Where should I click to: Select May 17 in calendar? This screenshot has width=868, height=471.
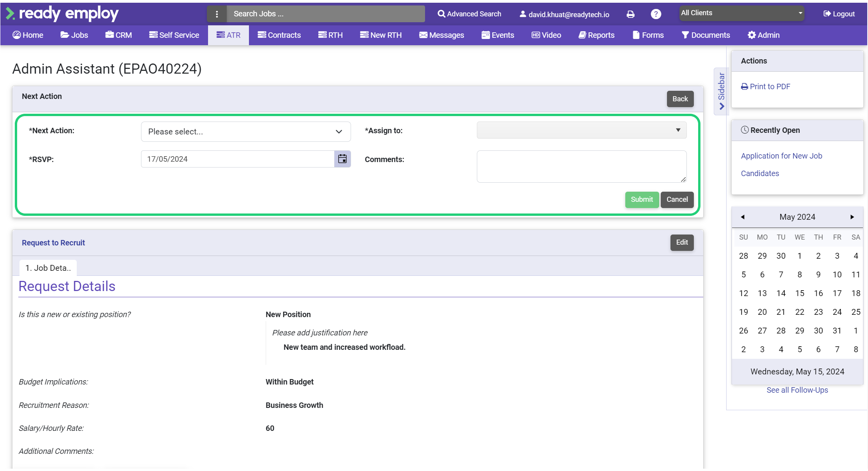point(837,293)
